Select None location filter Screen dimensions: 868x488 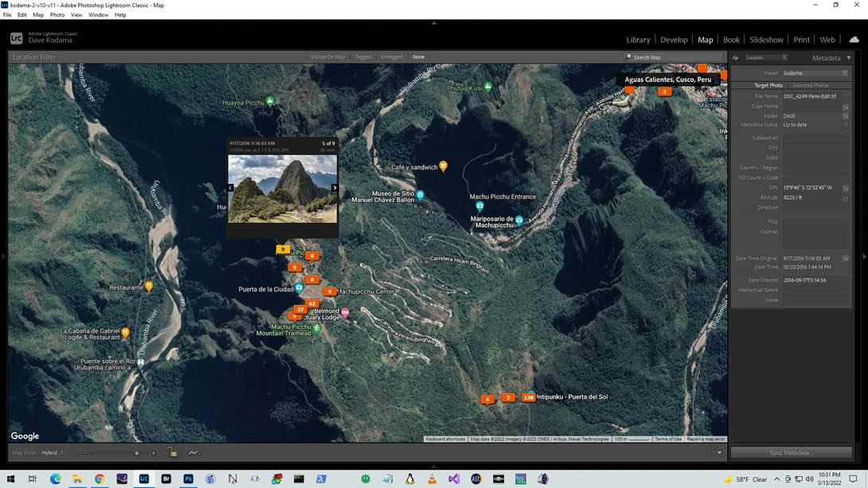tap(419, 57)
